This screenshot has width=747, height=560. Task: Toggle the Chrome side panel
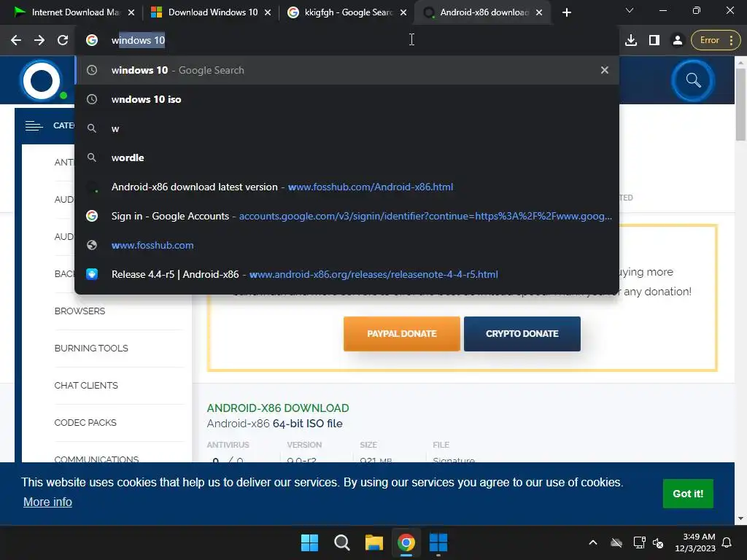click(654, 40)
